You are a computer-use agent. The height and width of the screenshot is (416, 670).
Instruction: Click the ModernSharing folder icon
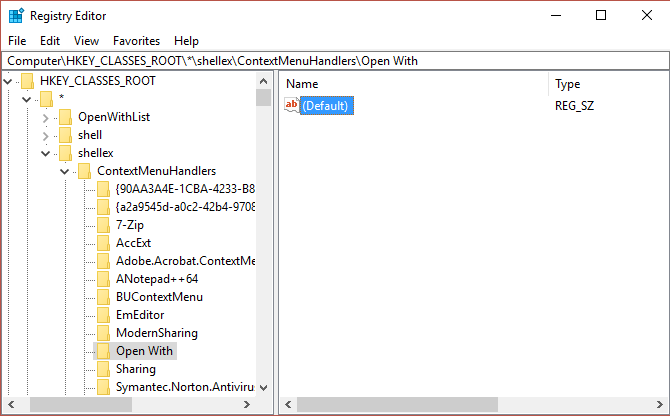(103, 333)
